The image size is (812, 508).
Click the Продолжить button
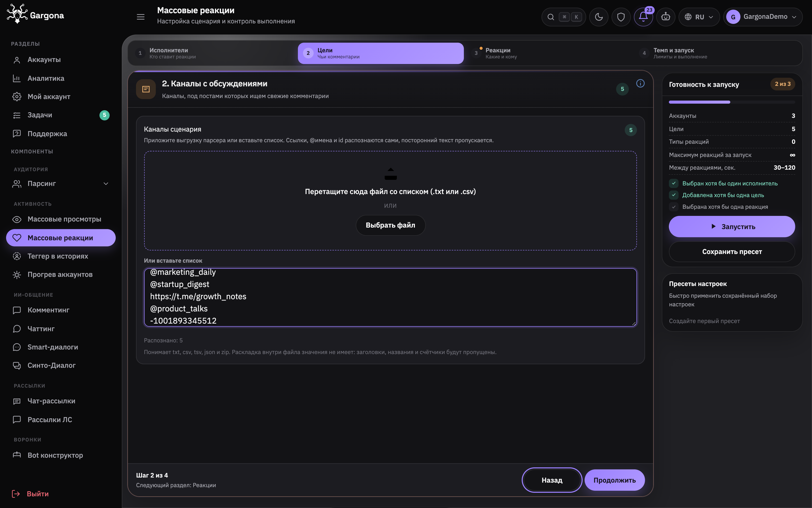(x=614, y=480)
